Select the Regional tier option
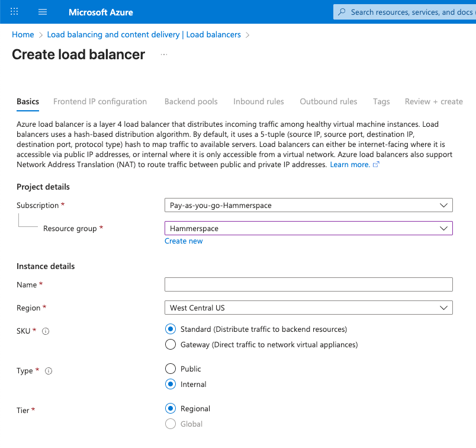 tap(171, 408)
